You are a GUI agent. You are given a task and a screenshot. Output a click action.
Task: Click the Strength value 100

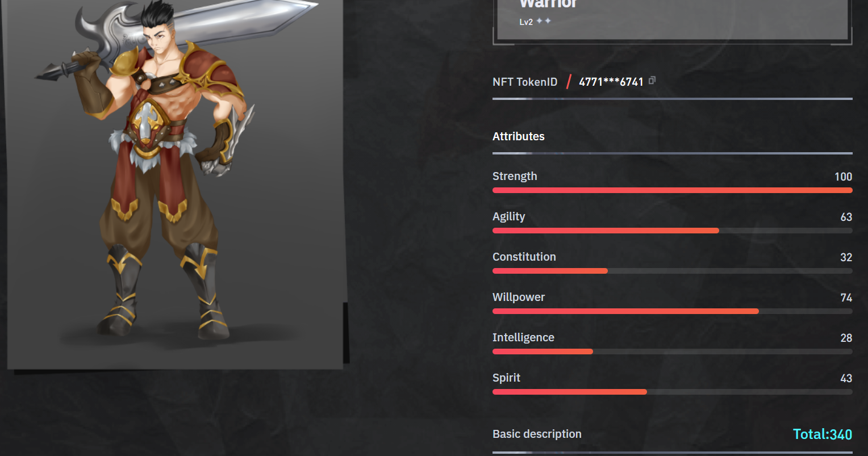point(844,177)
